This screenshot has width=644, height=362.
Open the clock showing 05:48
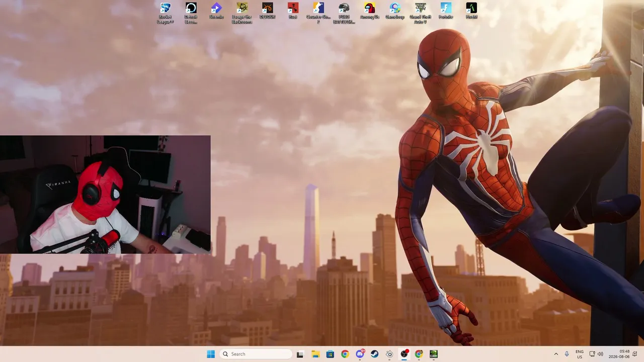619,354
